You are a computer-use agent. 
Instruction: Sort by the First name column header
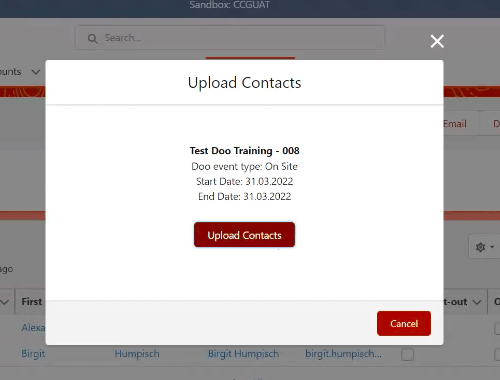point(32,301)
